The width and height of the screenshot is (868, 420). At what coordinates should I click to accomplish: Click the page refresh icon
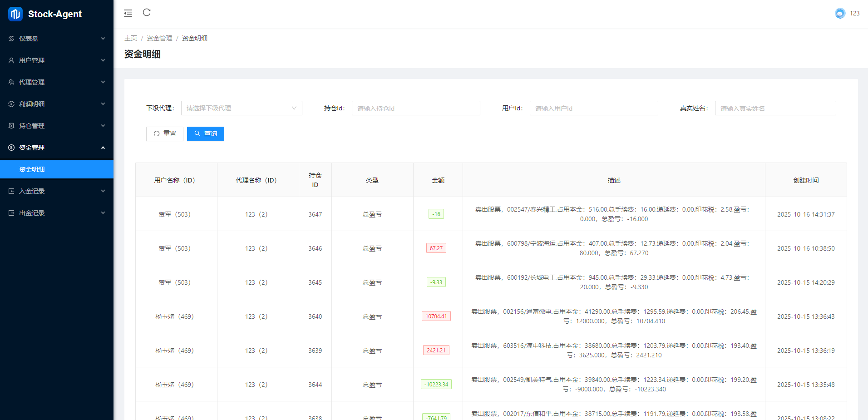[147, 13]
